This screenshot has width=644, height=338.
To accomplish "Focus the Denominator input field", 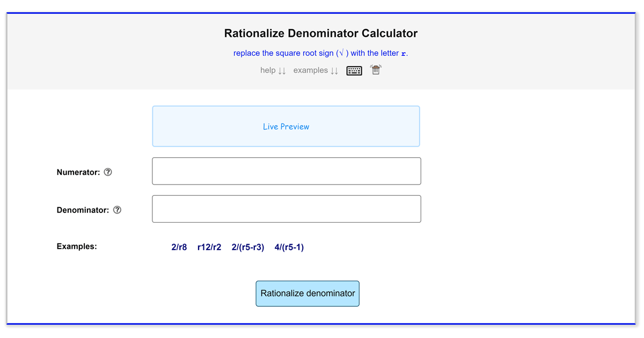I will [286, 209].
